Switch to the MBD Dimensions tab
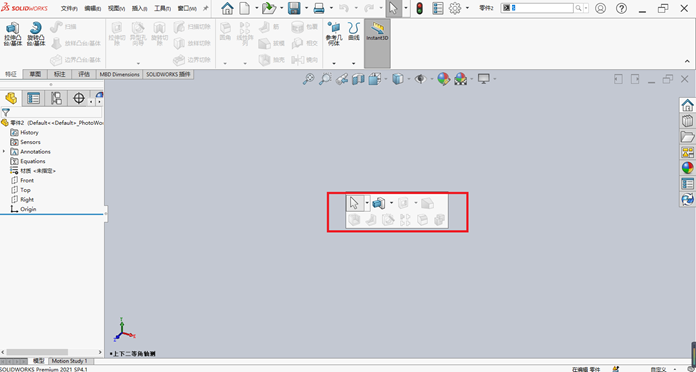This screenshot has height=372, width=696. pos(119,75)
